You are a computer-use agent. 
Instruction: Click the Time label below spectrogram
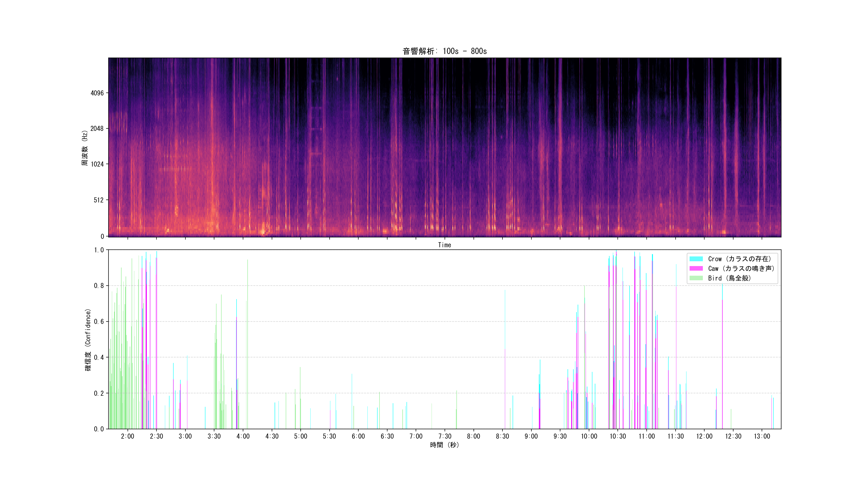tap(444, 245)
